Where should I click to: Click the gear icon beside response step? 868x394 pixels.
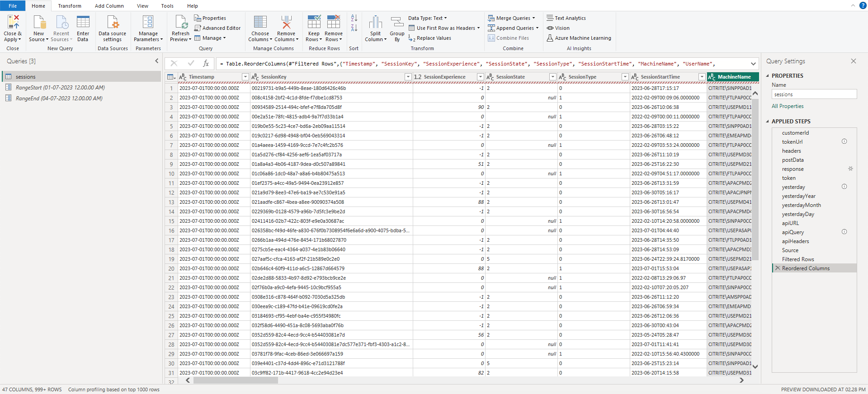click(x=850, y=169)
